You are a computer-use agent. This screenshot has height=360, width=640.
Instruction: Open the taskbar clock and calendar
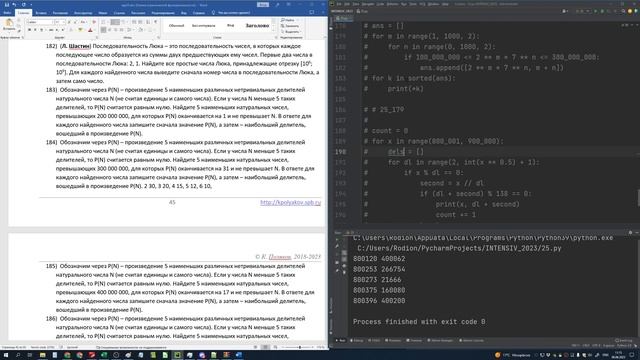coord(619,355)
